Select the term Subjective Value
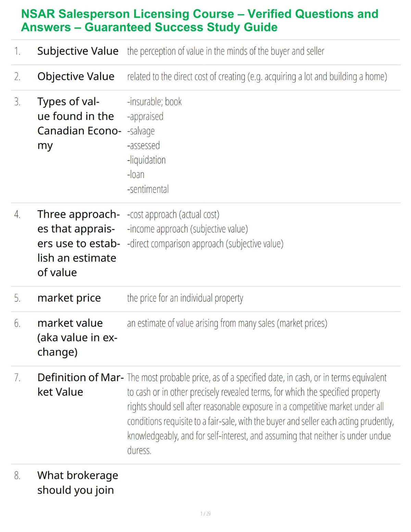The image size is (411, 532). (x=78, y=51)
